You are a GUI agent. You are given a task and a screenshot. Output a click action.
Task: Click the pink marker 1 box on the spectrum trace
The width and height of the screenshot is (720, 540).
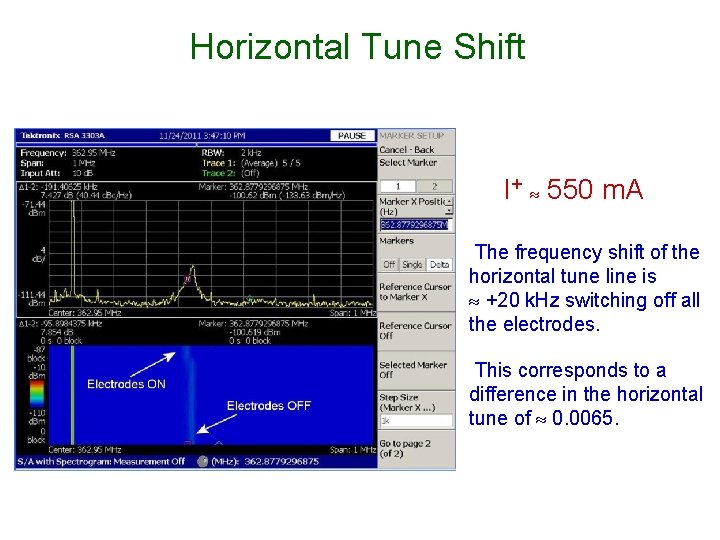click(187, 279)
